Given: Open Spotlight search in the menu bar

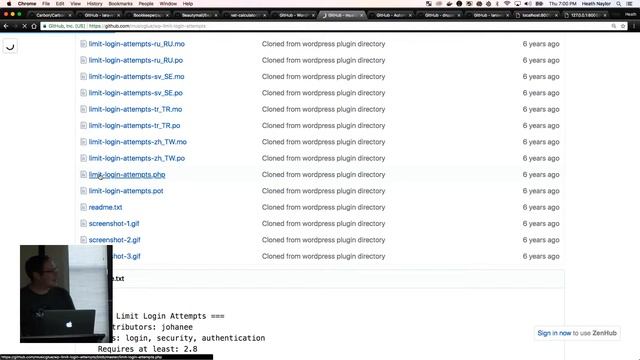Looking at the screenshot, I should pyautogui.click(x=619, y=4).
